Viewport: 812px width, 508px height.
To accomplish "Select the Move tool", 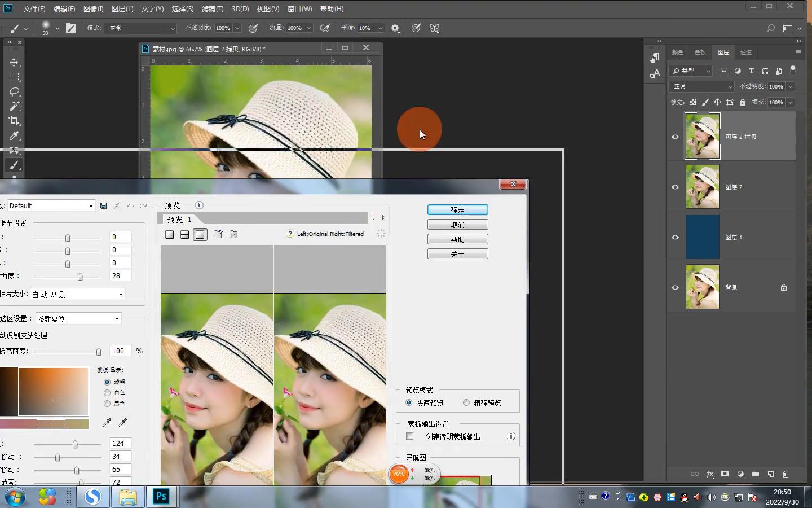I will tap(14, 62).
